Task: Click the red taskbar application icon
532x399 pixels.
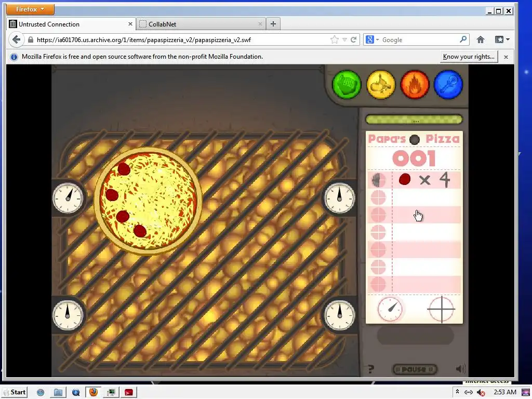Action: tap(129, 393)
